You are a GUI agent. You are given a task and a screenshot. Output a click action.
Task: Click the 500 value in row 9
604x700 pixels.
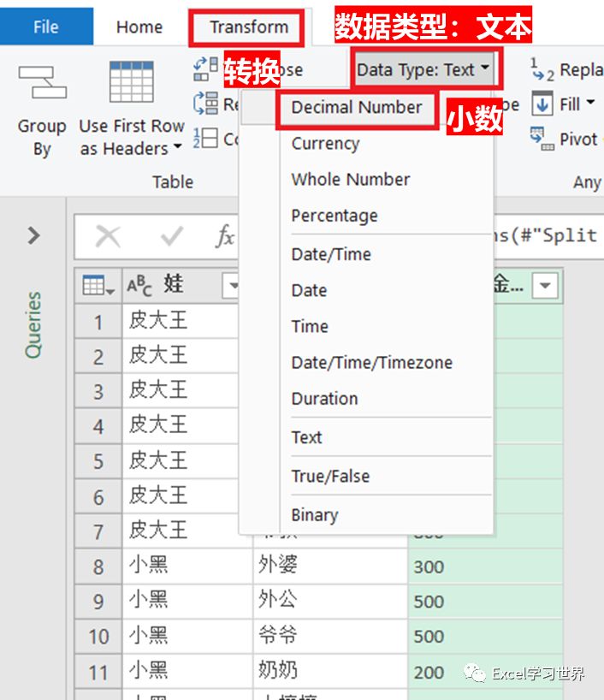pos(429,602)
